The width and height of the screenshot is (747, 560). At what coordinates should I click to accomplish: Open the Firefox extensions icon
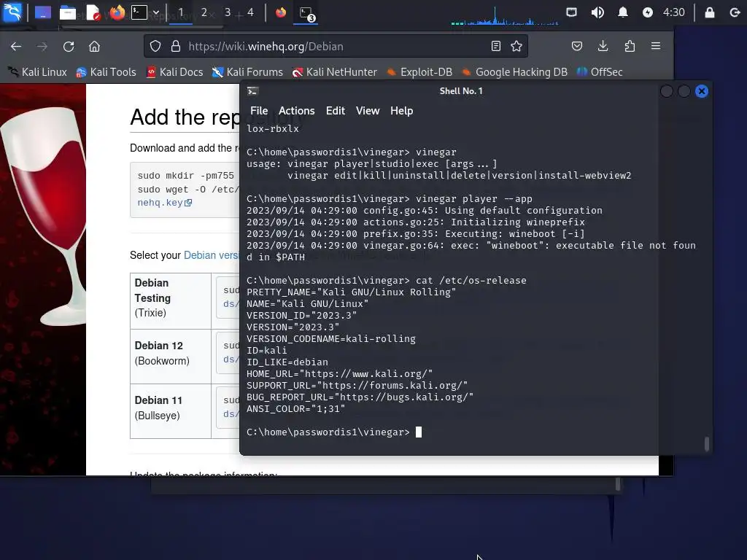(x=630, y=46)
